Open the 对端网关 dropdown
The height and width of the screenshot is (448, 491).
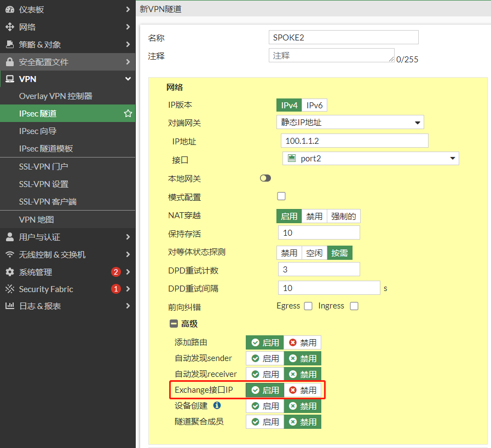(349, 123)
